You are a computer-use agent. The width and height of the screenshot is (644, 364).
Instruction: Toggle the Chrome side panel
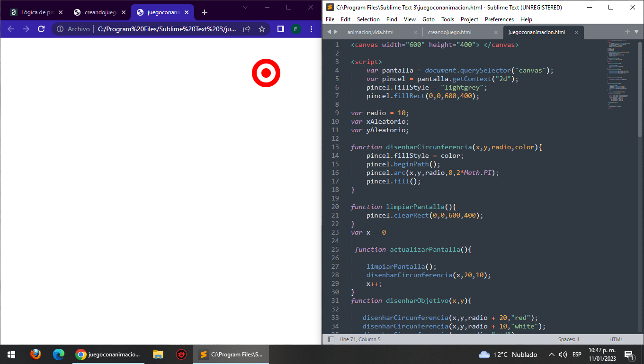(x=280, y=29)
